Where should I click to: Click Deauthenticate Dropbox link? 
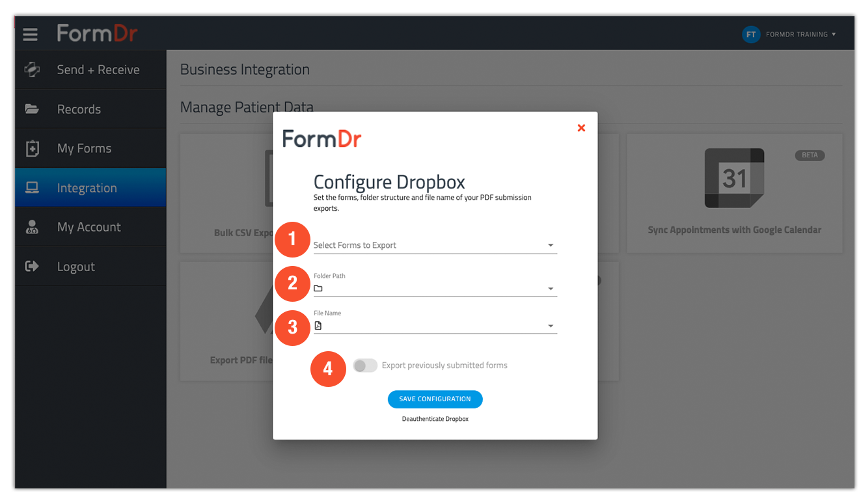435,419
